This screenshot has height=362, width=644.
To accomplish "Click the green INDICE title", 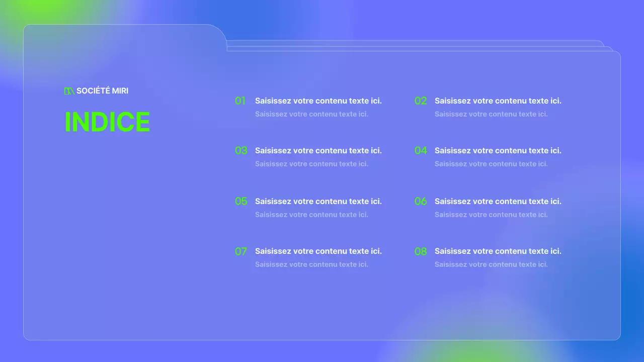I will (x=107, y=122).
